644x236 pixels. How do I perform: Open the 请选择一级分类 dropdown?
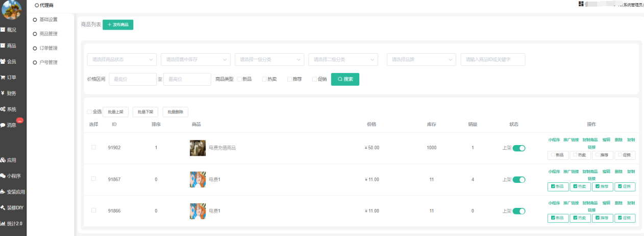[x=269, y=60]
